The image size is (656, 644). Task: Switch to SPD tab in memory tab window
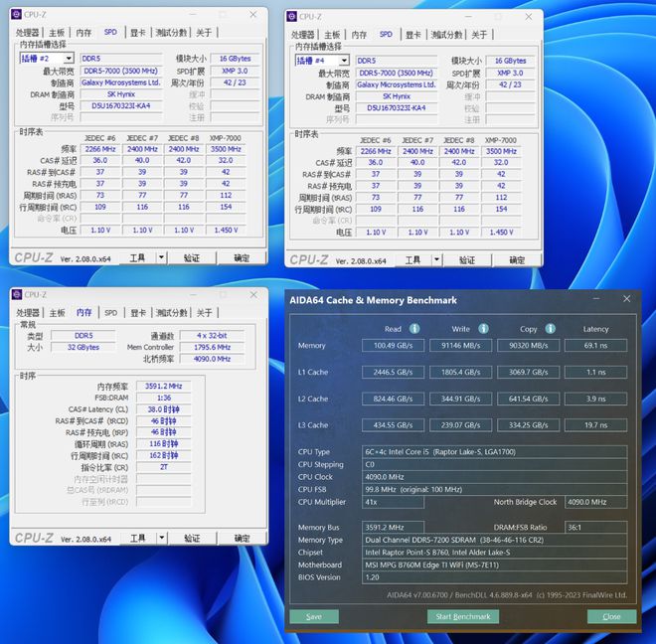111,313
